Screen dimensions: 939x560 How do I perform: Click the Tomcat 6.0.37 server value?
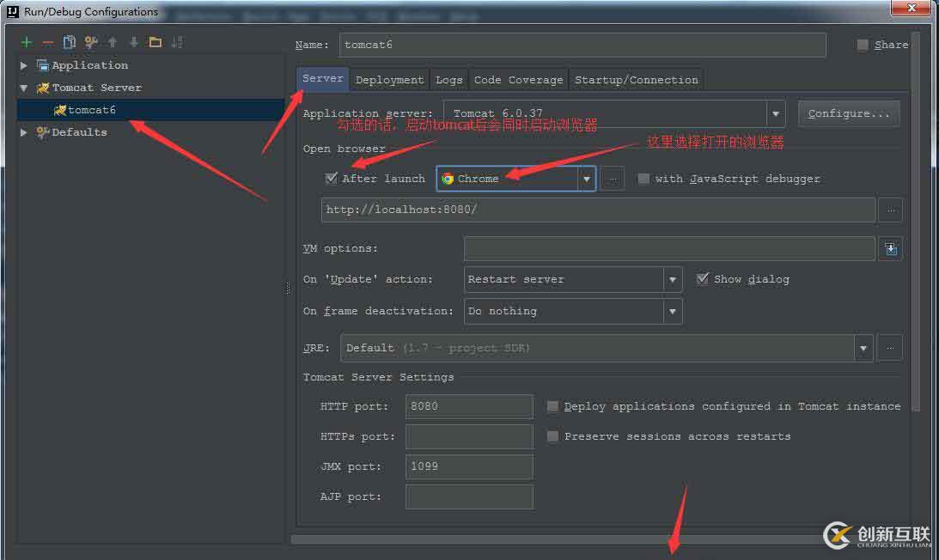pos(497,113)
